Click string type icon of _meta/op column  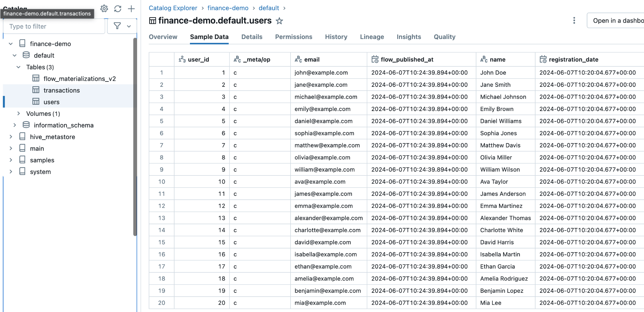tap(237, 59)
